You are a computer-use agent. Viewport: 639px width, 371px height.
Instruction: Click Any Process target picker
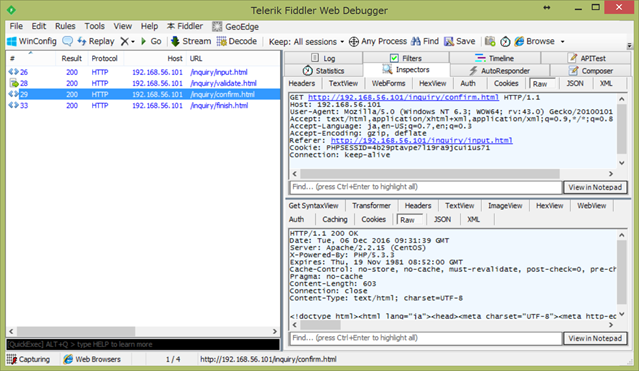tap(378, 41)
